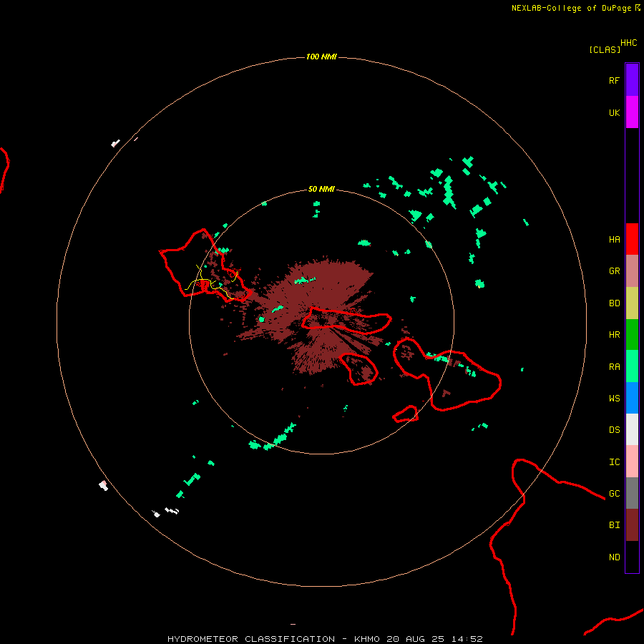
Task: Click the RF legend label
Action: tap(614, 80)
